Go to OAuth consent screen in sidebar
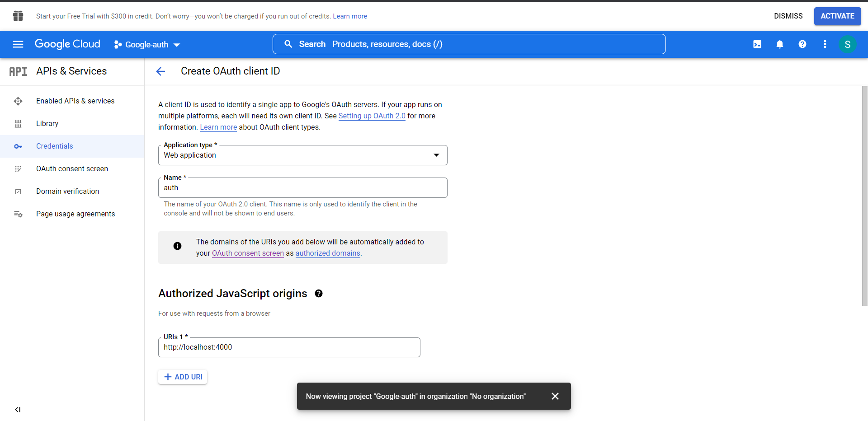The width and height of the screenshot is (868, 421). click(72, 169)
